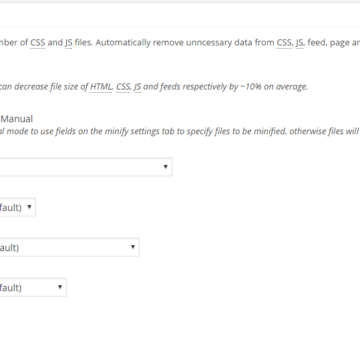Open the wide dropdown showing 'ault)'
The width and height of the screenshot is (360, 360).
pos(69,247)
